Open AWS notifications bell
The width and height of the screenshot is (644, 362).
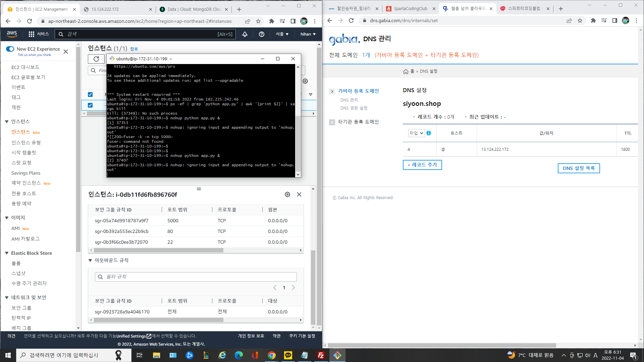click(x=245, y=34)
